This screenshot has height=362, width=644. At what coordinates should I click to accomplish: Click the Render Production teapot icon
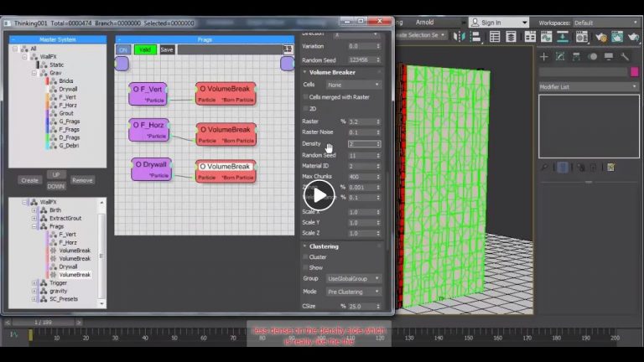633,37
